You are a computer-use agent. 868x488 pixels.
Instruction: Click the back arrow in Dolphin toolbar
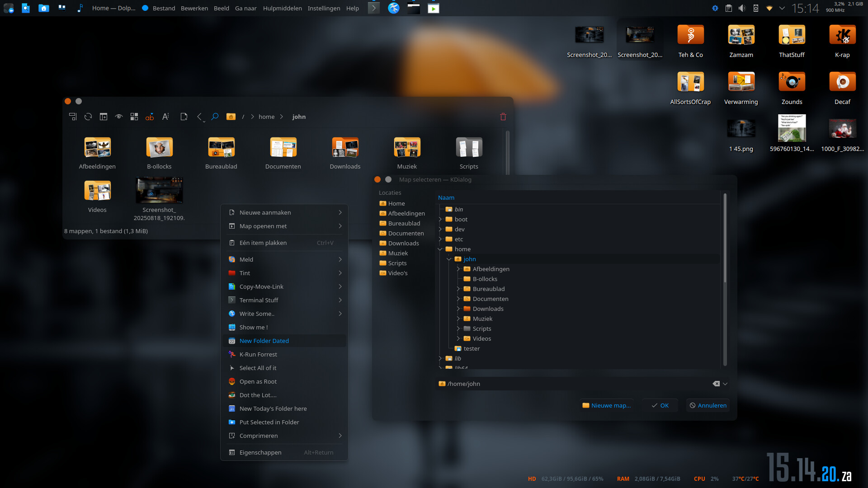pyautogui.click(x=199, y=117)
